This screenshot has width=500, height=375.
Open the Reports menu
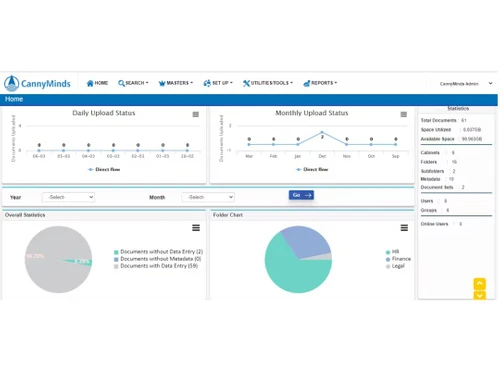tap(320, 83)
